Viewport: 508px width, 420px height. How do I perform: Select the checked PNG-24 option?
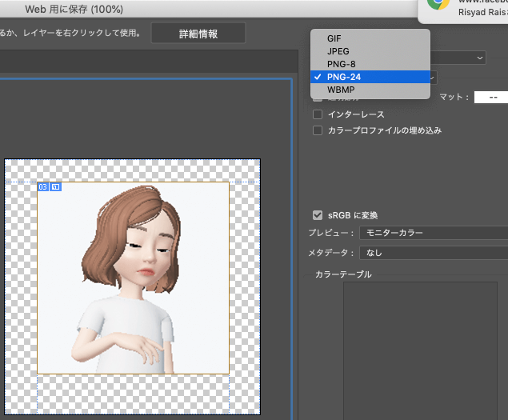tap(343, 77)
